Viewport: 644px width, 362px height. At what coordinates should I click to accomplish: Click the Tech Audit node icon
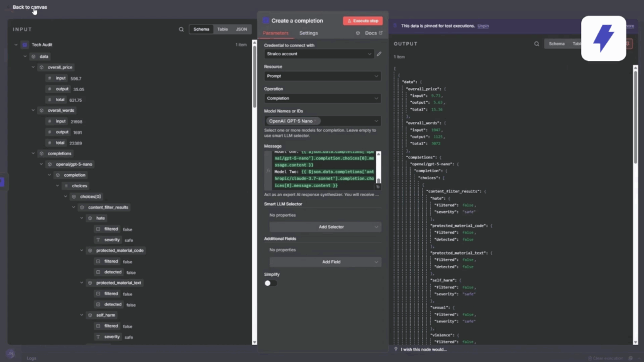(x=25, y=45)
